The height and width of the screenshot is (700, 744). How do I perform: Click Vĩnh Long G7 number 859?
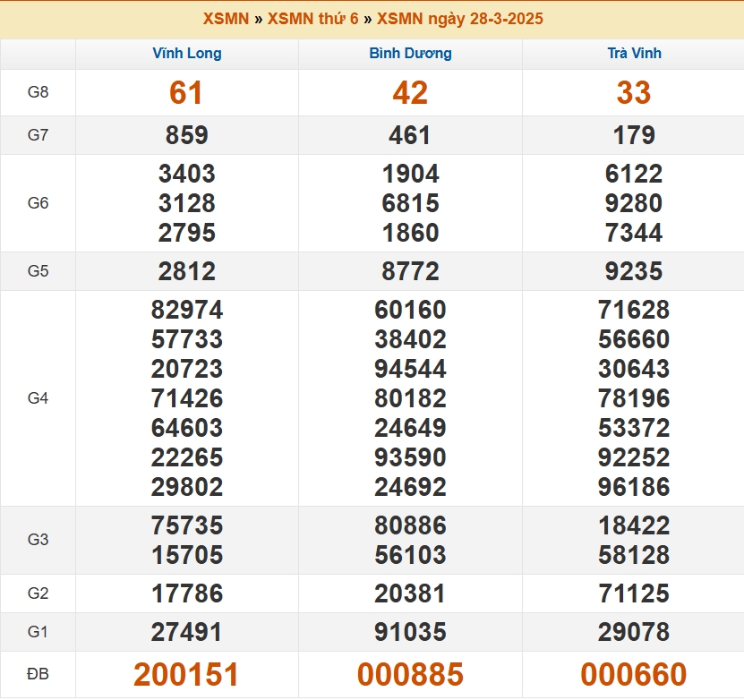pyautogui.click(x=187, y=135)
